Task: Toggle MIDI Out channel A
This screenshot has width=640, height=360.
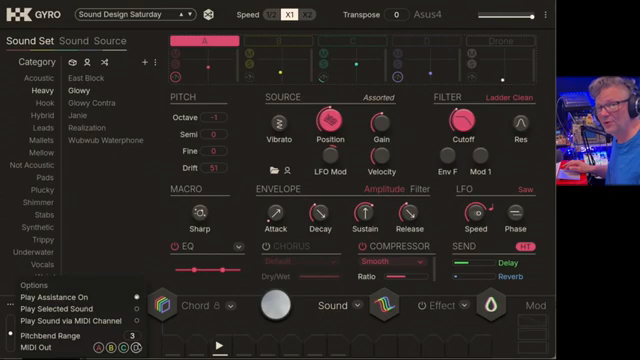Action: click(x=98, y=348)
